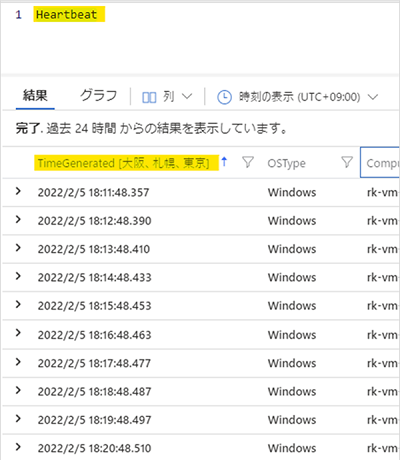Switch to the 結果 tab
Image resolution: width=400 pixels, height=460 pixels.
[x=35, y=96]
